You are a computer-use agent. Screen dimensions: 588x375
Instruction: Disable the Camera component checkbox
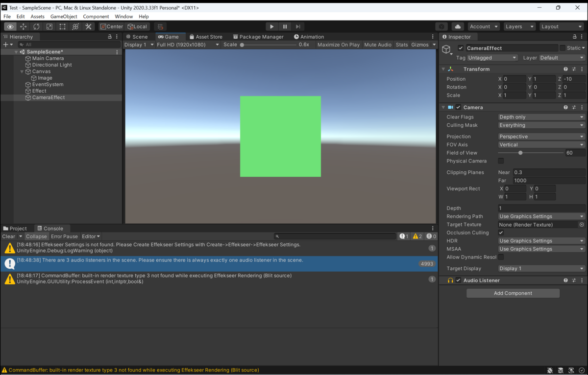pos(459,107)
